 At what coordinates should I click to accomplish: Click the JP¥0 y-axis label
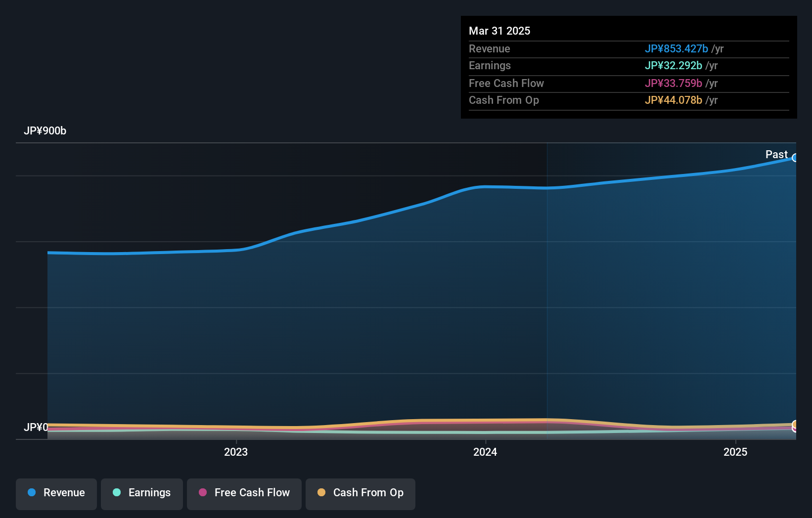click(x=36, y=427)
